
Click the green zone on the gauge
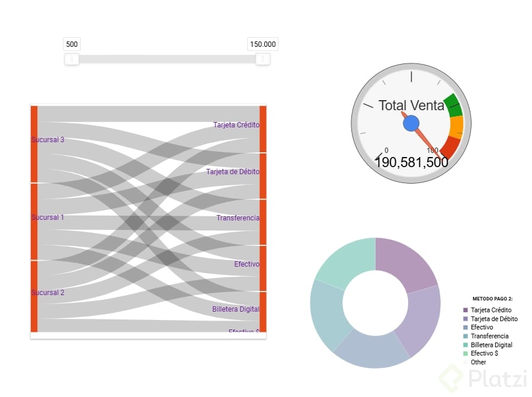[x=453, y=105]
